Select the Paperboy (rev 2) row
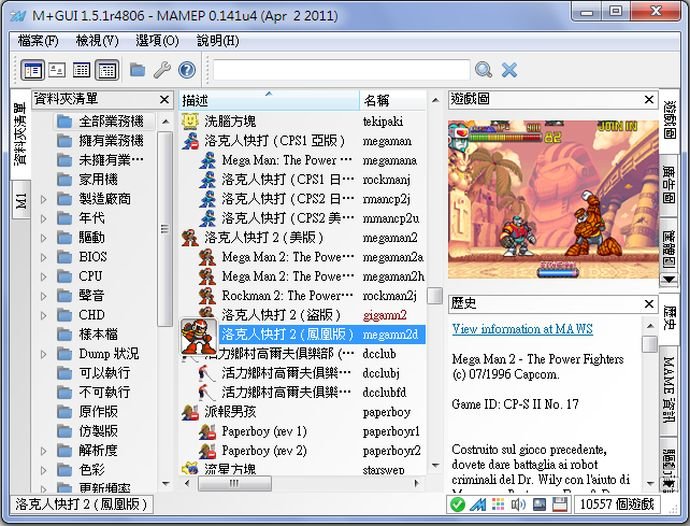Image resolution: width=690 pixels, height=526 pixels. [303, 451]
